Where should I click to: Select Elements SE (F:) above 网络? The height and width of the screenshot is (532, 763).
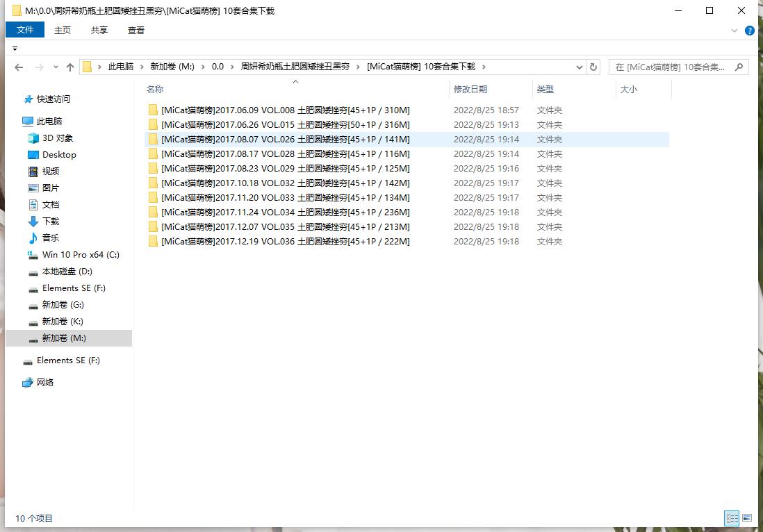pyautogui.click(x=68, y=360)
